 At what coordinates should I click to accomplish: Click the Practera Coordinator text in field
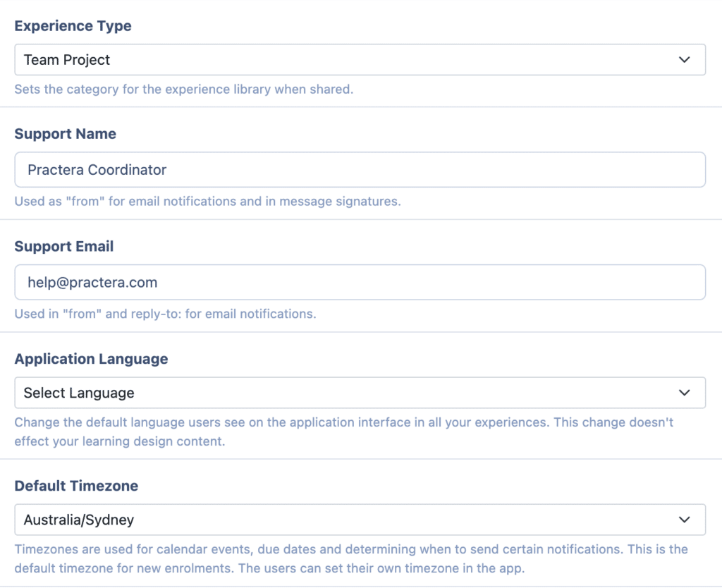97,170
